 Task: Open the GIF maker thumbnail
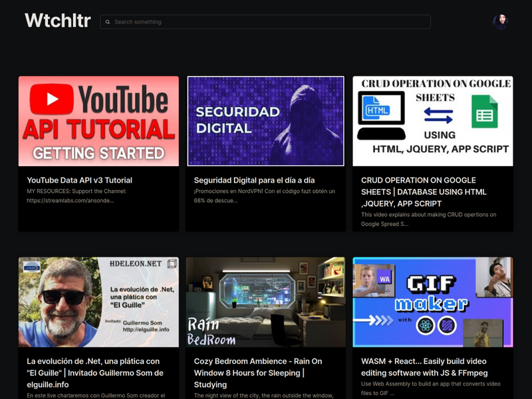click(x=433, y=302)
